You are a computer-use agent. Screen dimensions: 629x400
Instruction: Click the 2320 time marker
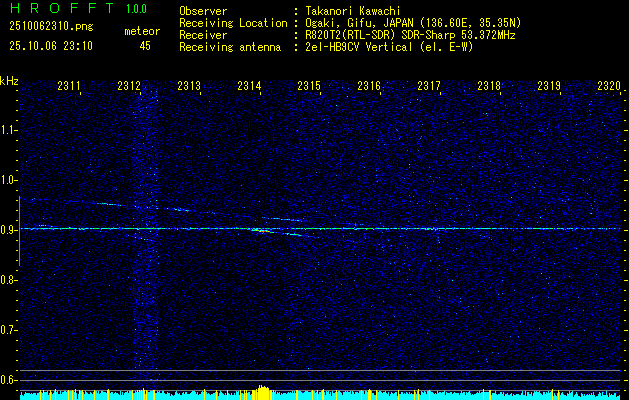point(609,86)
